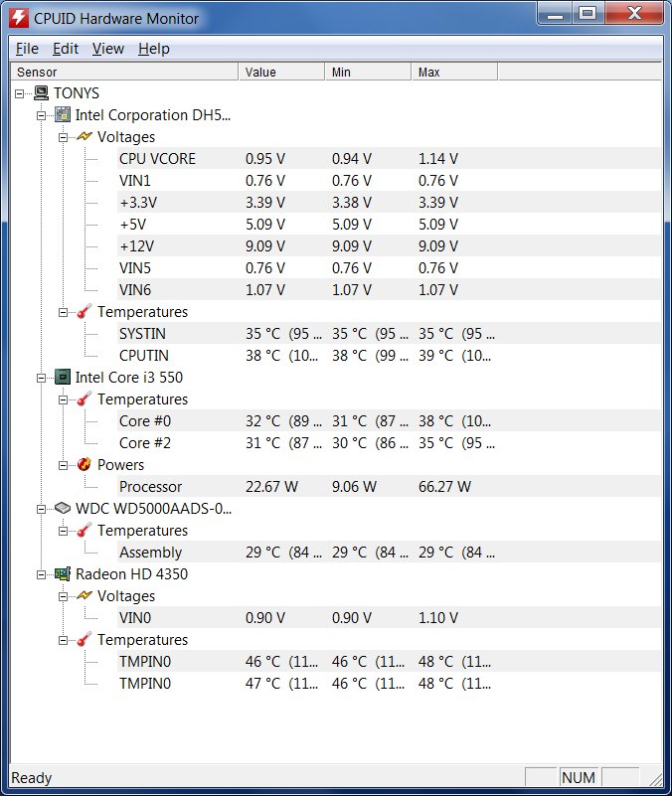
Task: Maximize the Hardware Monitor window
Action: pos(588,13)
